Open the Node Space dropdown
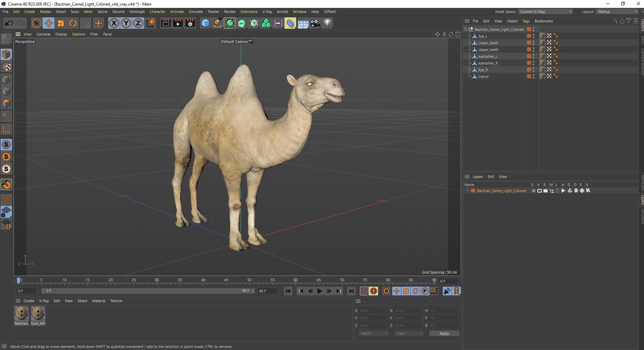644x350 pixels. pyautogui.click(x=545, y=11)
